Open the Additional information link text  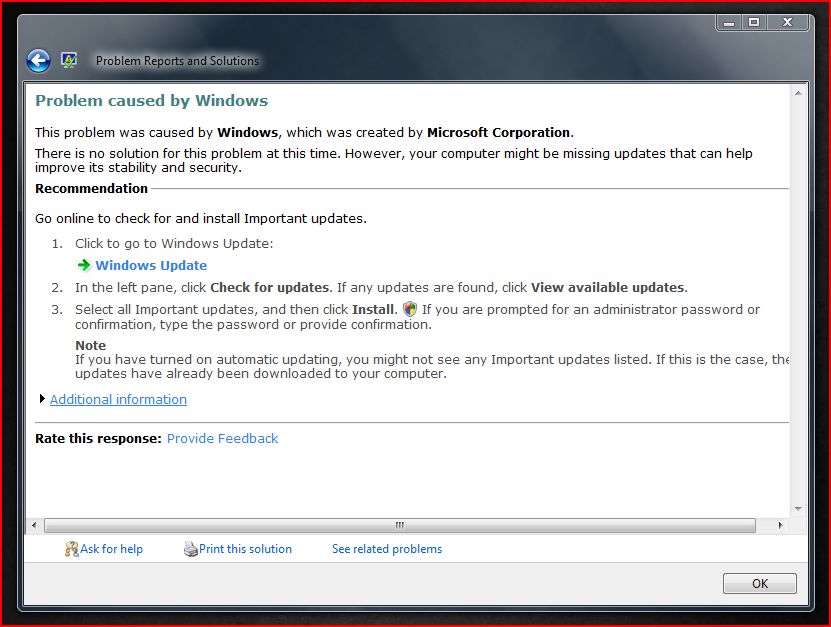(118, 400)
